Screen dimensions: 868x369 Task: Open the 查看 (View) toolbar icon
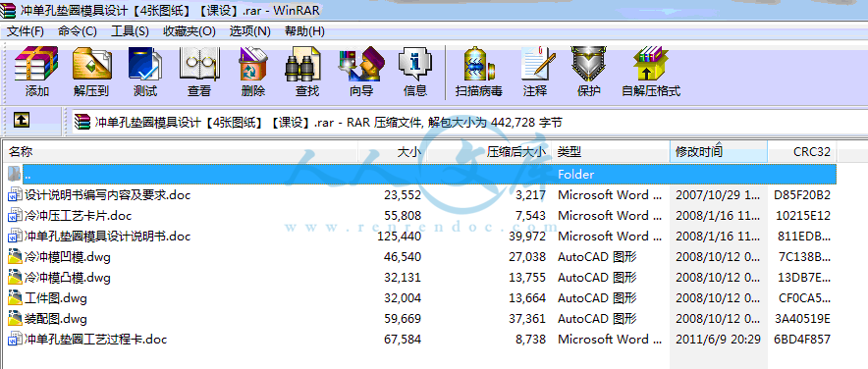199,72
